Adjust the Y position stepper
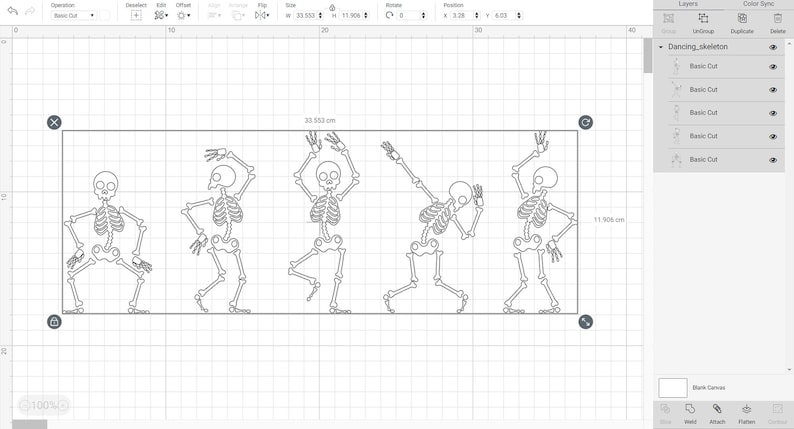This screenshot has height=429, width=794. click(519, 15)
